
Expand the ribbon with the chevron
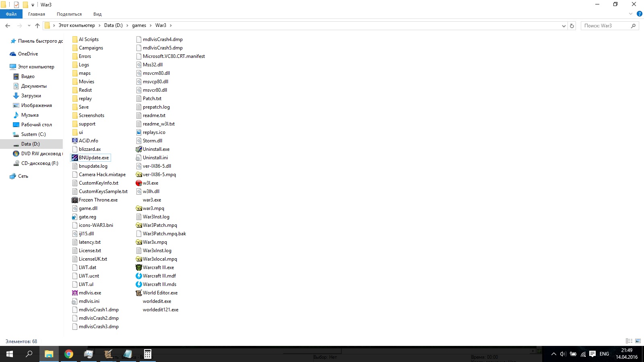point(631,14)
